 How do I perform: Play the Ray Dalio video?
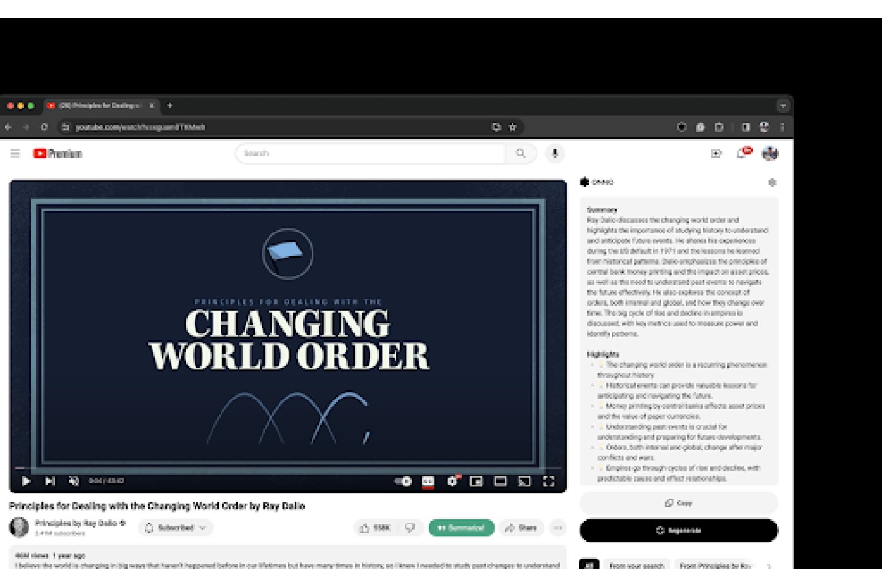pos(26,481)
